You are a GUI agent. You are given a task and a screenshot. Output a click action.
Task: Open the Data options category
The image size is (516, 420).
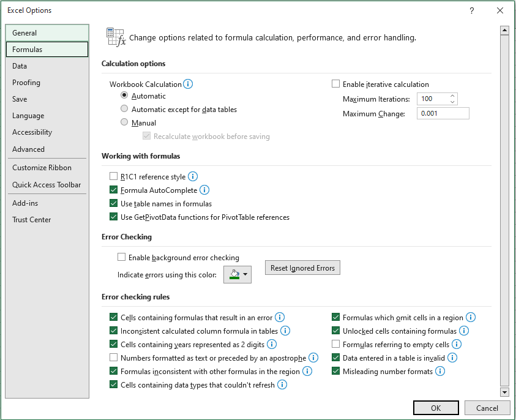click(x=47, y=66)
